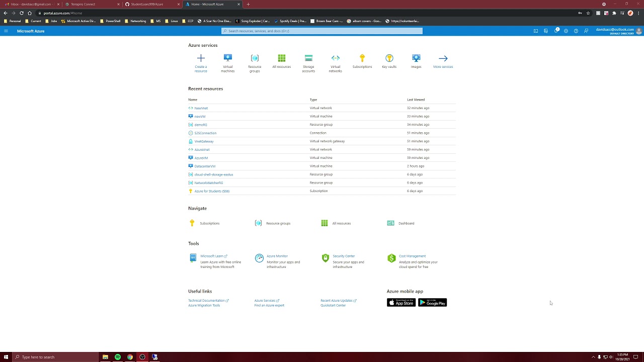Open Azure Migration Tools link
This screenshot has height=362, width=644.
pos(204,305)
